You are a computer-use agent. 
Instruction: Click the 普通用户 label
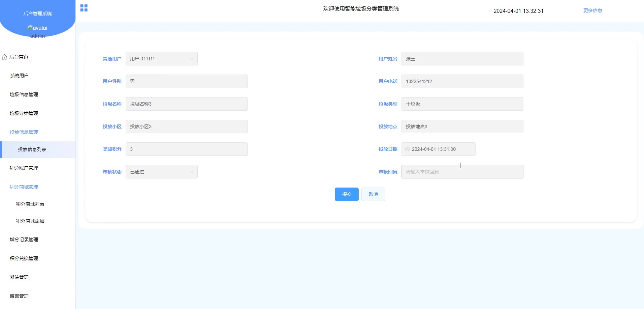point(112,59)
